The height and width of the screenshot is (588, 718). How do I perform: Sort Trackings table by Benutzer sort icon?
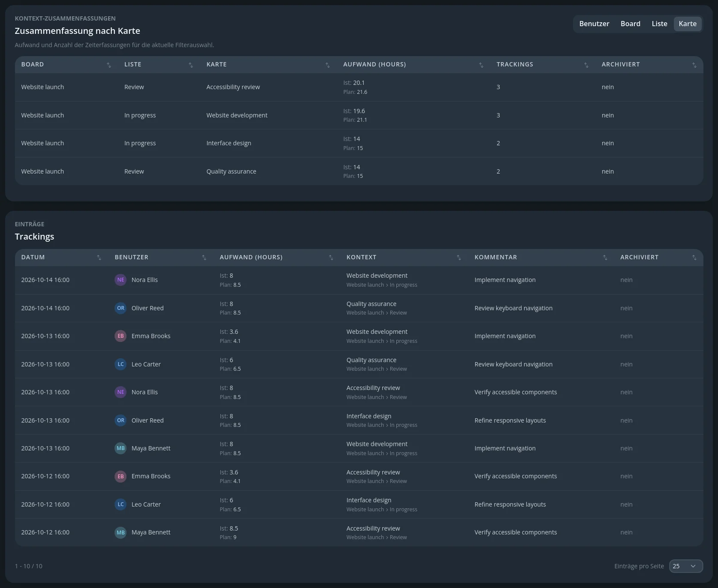pyautogui.click(x=204, y=258)
